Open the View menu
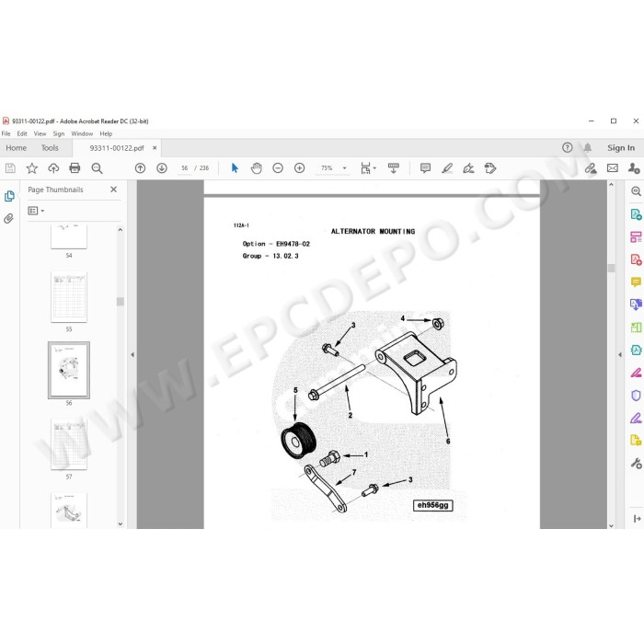 pyautogui.click(x=40, y=133)
